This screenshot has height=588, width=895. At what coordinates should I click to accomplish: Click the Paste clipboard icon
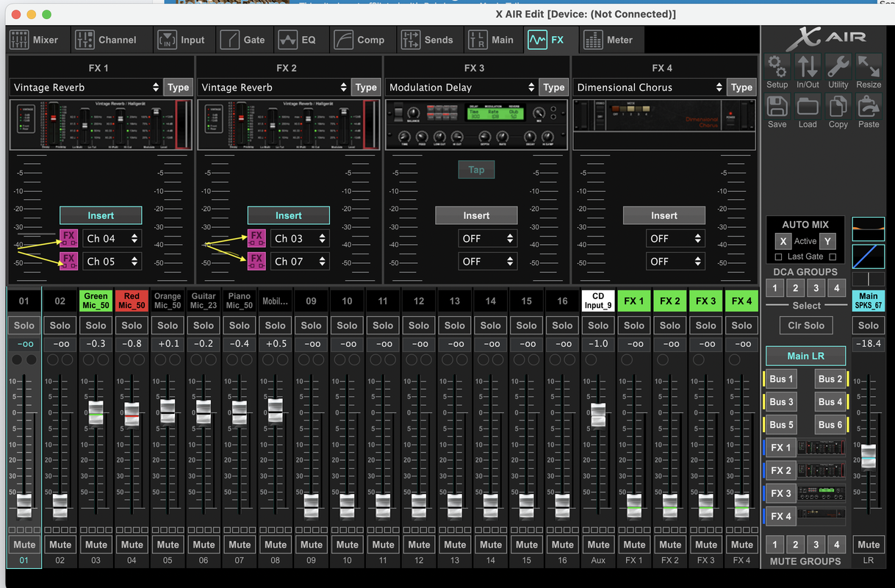(869, 107)
